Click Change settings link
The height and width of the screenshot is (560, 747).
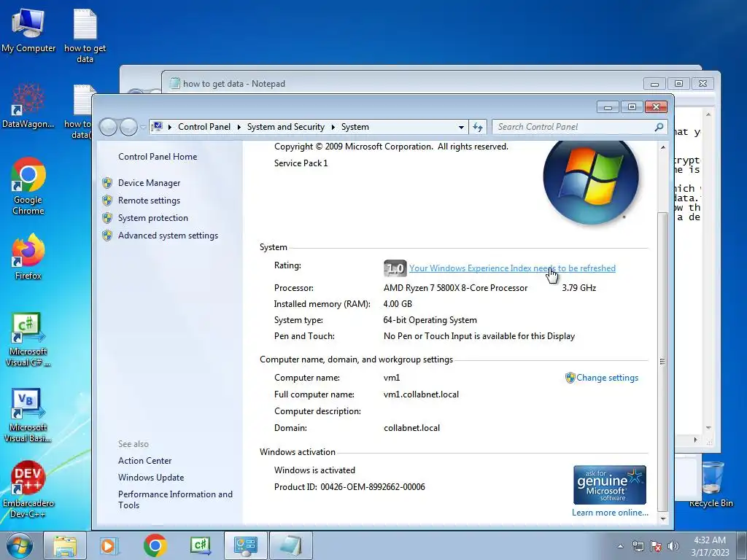[607, 378]
